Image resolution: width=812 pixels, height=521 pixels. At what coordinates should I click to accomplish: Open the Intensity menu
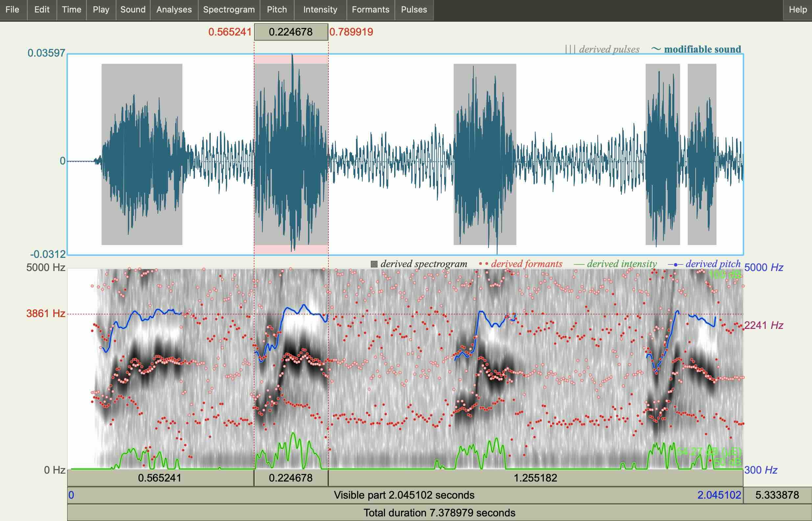(x=320, y=10)
